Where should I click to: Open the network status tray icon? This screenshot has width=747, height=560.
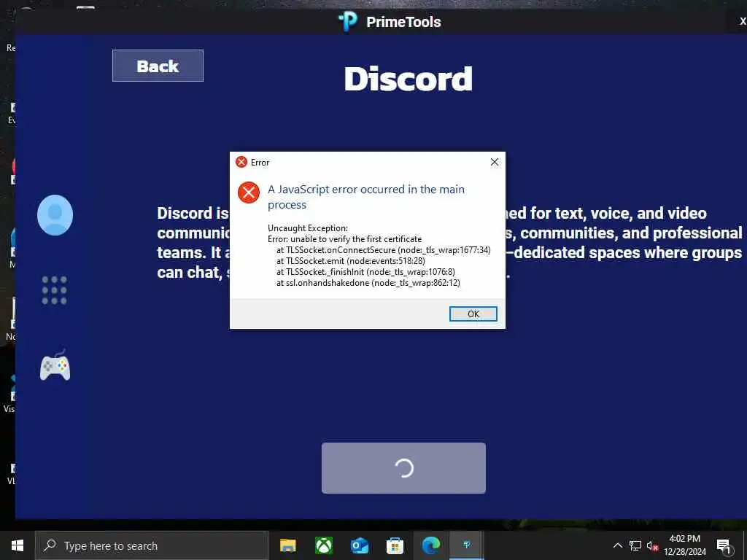coord(635,545)
